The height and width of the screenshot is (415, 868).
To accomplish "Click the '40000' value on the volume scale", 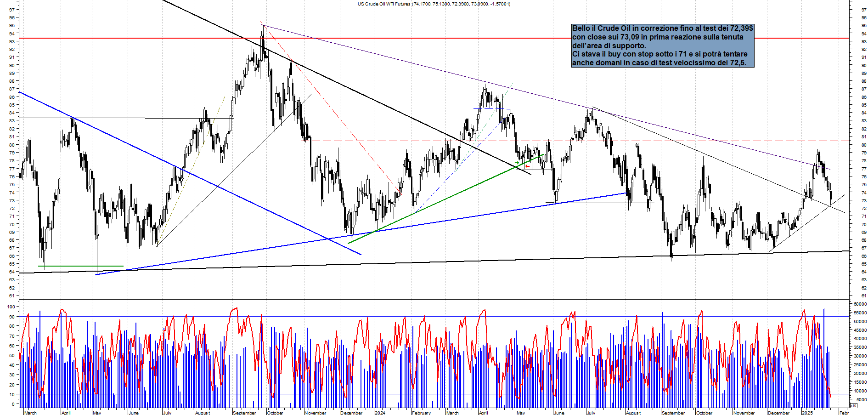I will pos(860,339).
